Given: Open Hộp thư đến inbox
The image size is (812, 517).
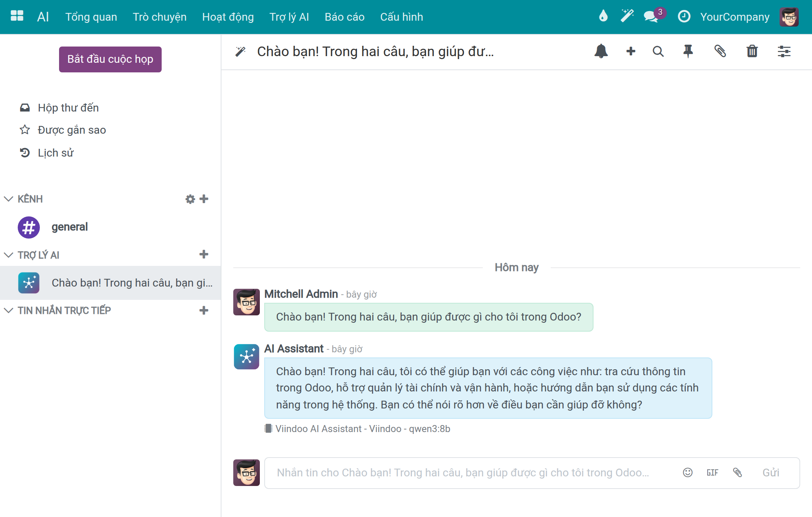Looking at the screenshot, I should coord(68,108).
